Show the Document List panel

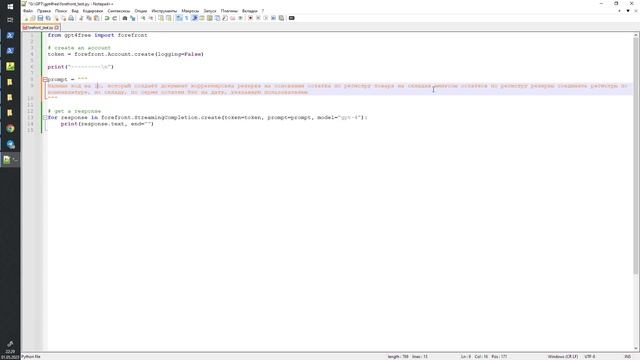[x=217, y=18]
